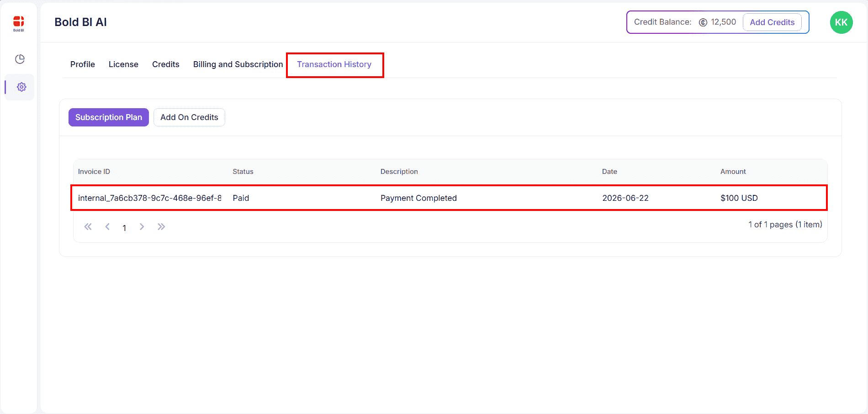Click the '1 of 1 pages (1 item)' text
This screenshot has width=868, height=414.
point(785,225)
